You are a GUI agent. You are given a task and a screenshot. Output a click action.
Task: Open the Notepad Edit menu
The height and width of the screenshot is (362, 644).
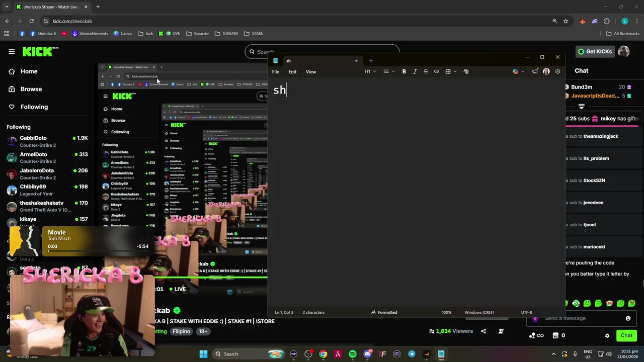(x=292, y=72)
